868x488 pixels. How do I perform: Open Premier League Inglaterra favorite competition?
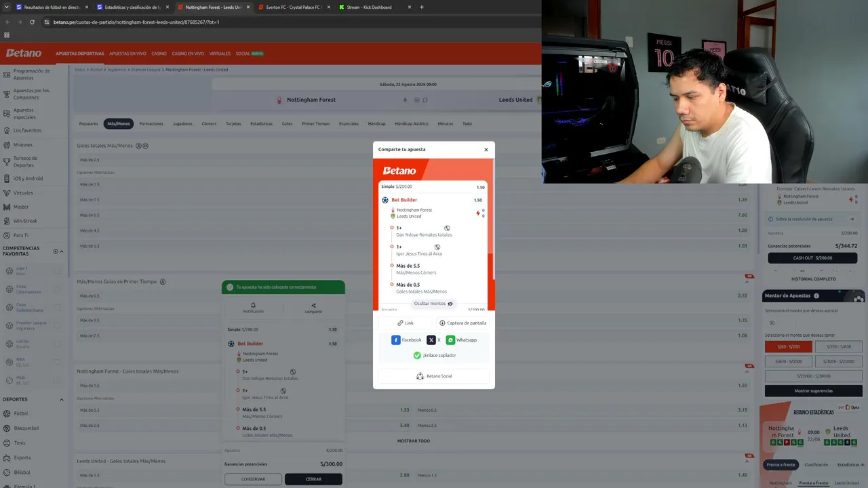click(x=31, y=325)
